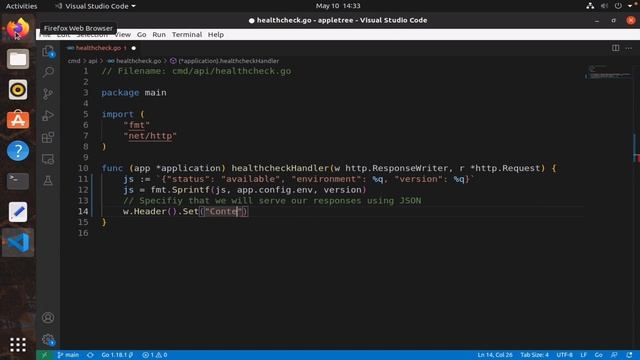Open the Terminal menu
Screen dimensions: 640x360
point(187,35)
